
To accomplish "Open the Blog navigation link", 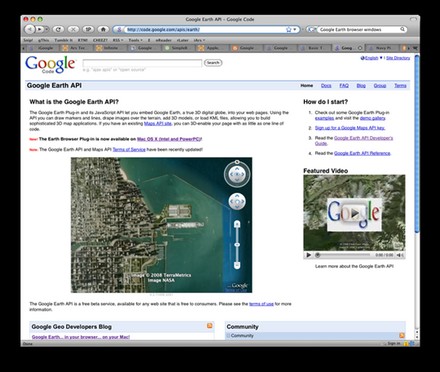I will (361, 86).
